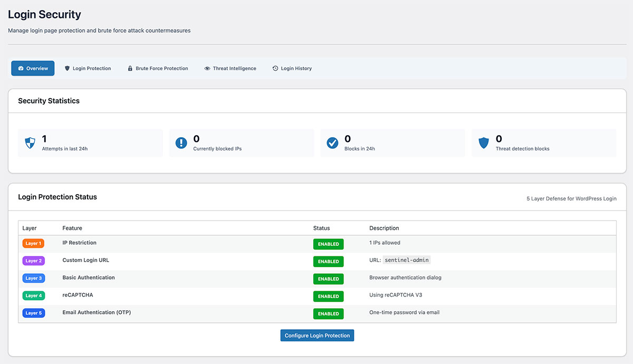Image resolution: width=633 pixels, height=364 pixels.
Task: Click the 'Browser authentication dialog' description
Action: point(405,277)
